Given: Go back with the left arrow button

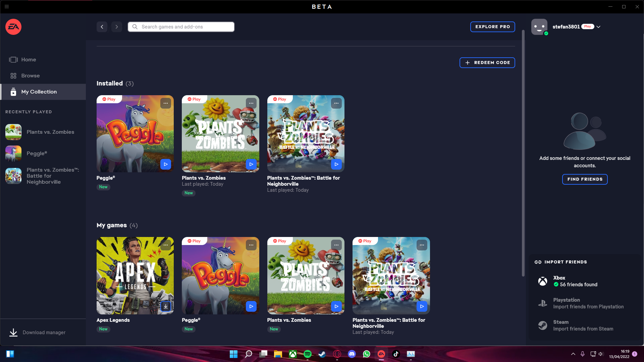Looking at the screenshot, I should 102,27.
